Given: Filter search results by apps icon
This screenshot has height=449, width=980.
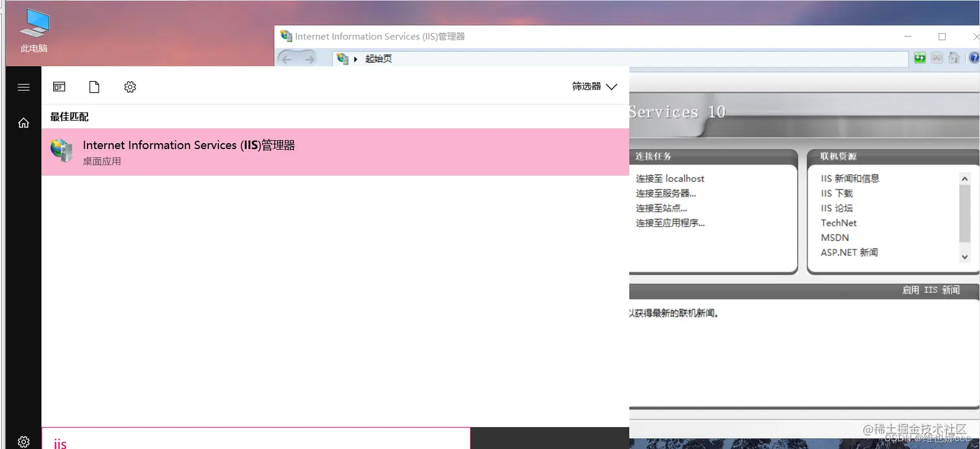Looking at the screenshot, I should 59,87.
